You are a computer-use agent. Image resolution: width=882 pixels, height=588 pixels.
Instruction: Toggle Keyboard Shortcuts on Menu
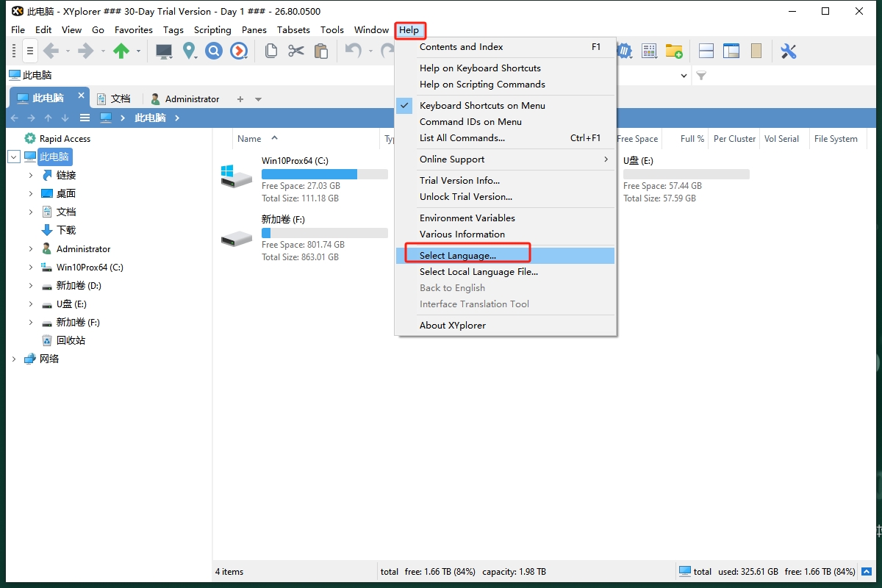click(x=482, y=106)
